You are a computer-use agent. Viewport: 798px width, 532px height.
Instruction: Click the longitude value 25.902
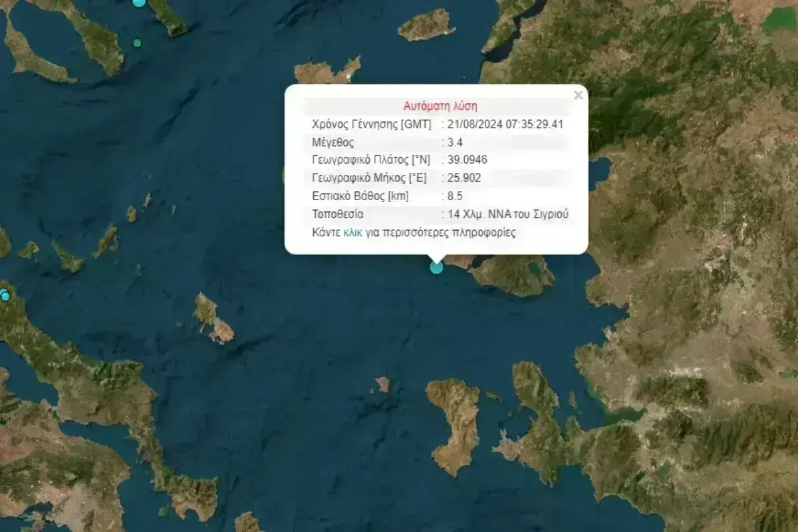point(464,178)
